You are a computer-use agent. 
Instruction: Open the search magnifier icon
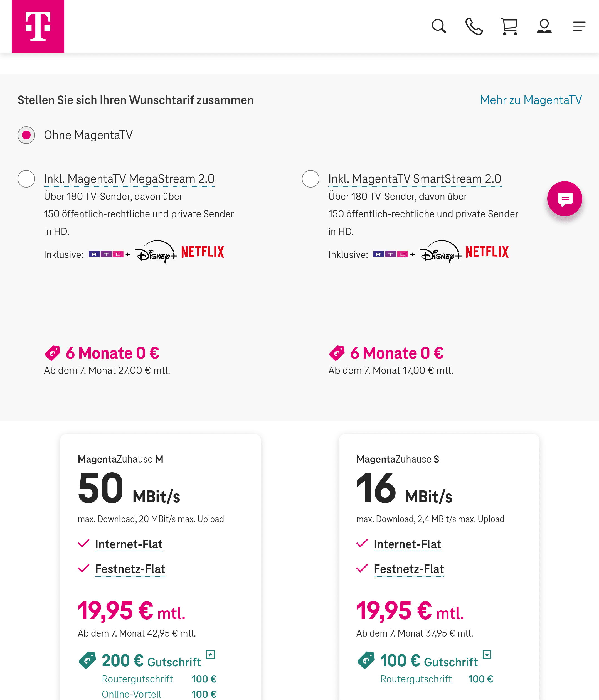tap(439, 26)
